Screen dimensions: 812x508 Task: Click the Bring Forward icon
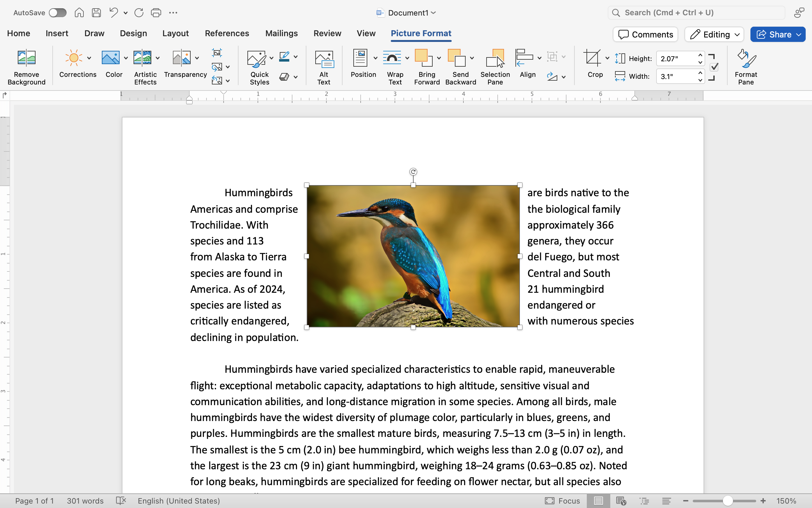coord(423,58)
